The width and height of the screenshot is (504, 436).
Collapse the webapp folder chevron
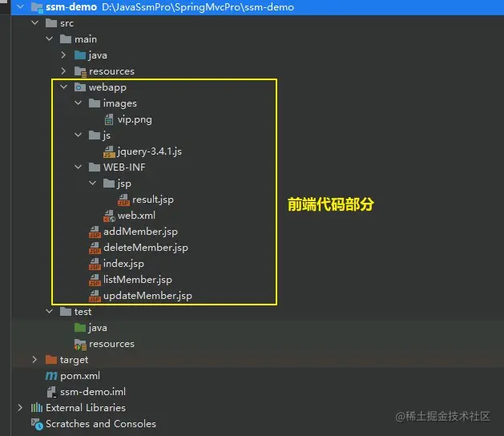tap(63, 87)
